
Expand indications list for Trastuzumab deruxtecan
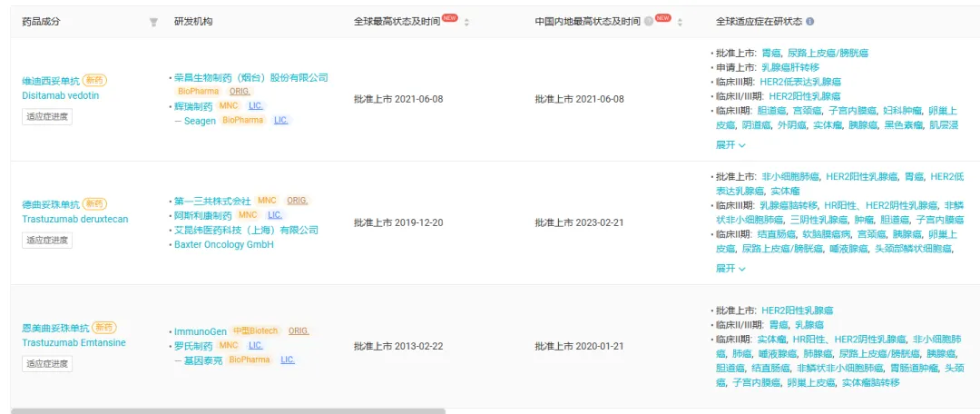tap(730, 268)
